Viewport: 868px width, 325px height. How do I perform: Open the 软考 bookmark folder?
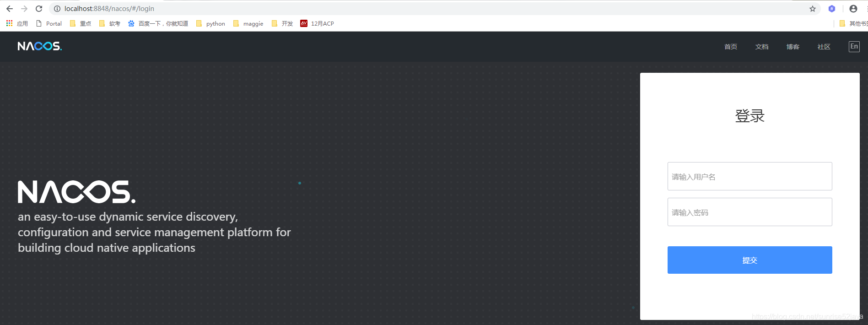(110, 23)
